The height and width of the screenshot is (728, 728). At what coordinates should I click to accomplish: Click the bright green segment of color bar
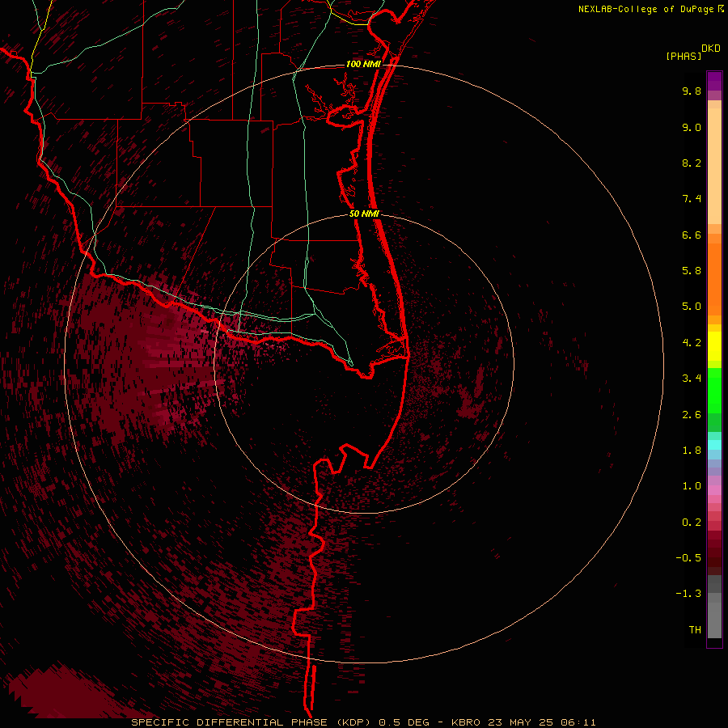(714, 390)
